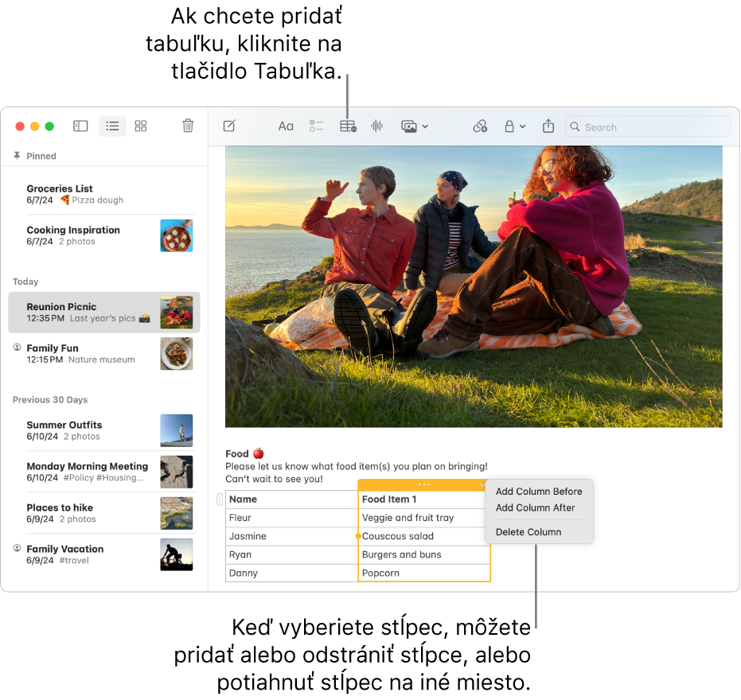Click the Danny table cell
The height and width of the screenshot is (700, 741).
pyautogui.click(x=291, y=573)
